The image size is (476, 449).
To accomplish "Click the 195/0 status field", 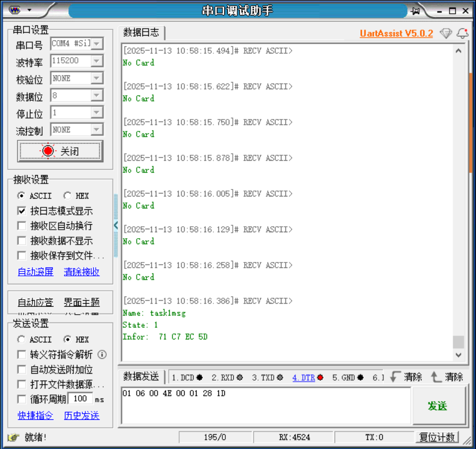I will coord(215,437).
